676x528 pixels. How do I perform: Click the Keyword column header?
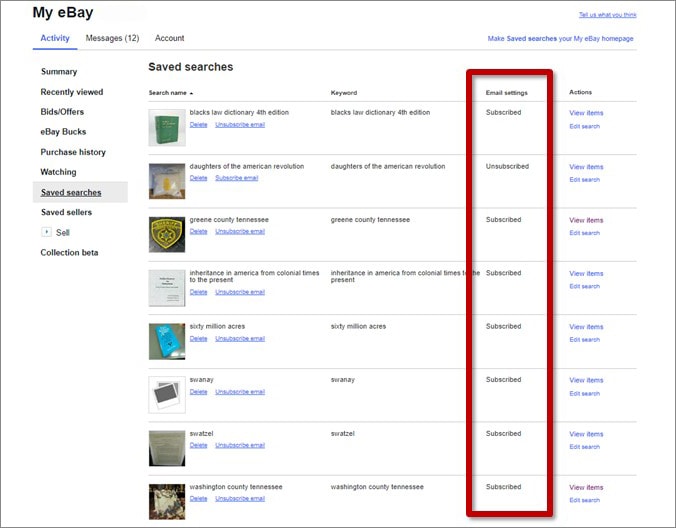pyautogui.click(x=344, y=93)
